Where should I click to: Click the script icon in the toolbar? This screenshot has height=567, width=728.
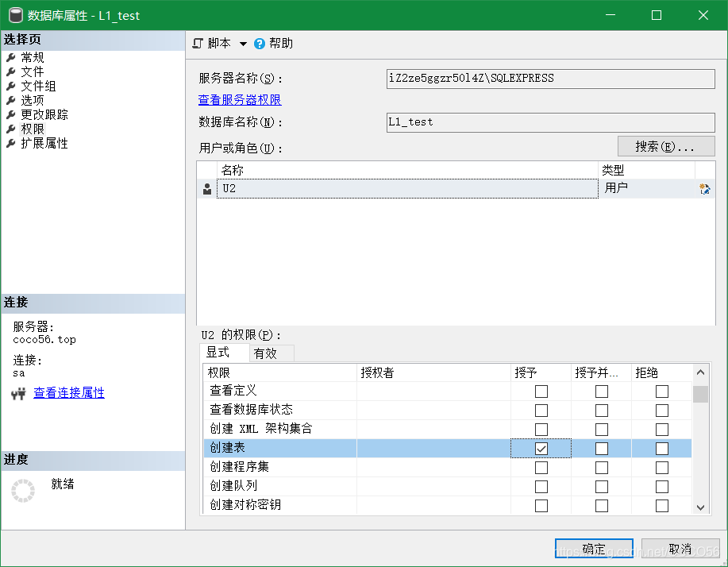click(198, 44)
